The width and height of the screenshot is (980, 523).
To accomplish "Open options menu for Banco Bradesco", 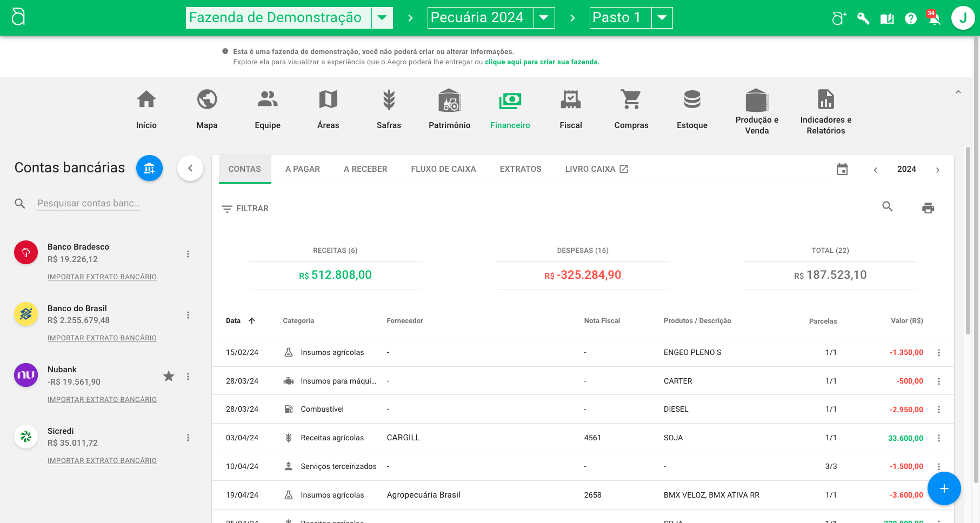I will [188, 254].
